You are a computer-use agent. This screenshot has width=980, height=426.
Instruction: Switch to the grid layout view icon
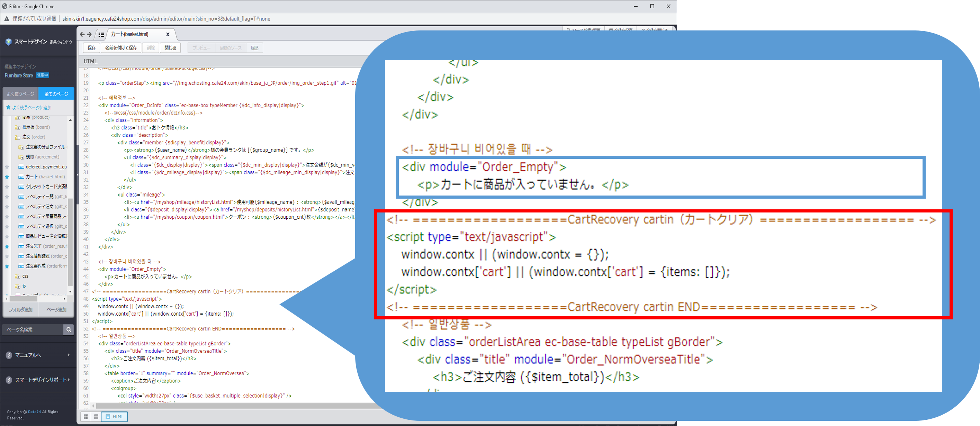tap(86, 417)
